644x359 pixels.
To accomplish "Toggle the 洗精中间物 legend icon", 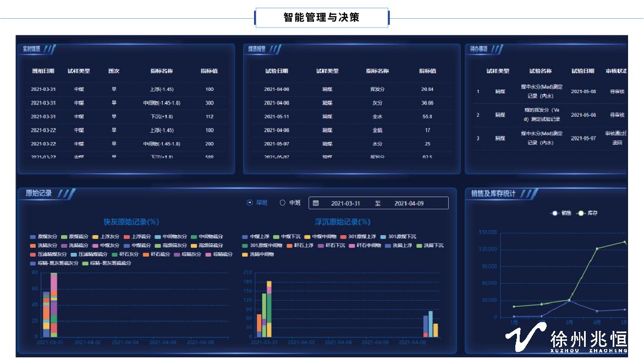I will click(245, 254).
